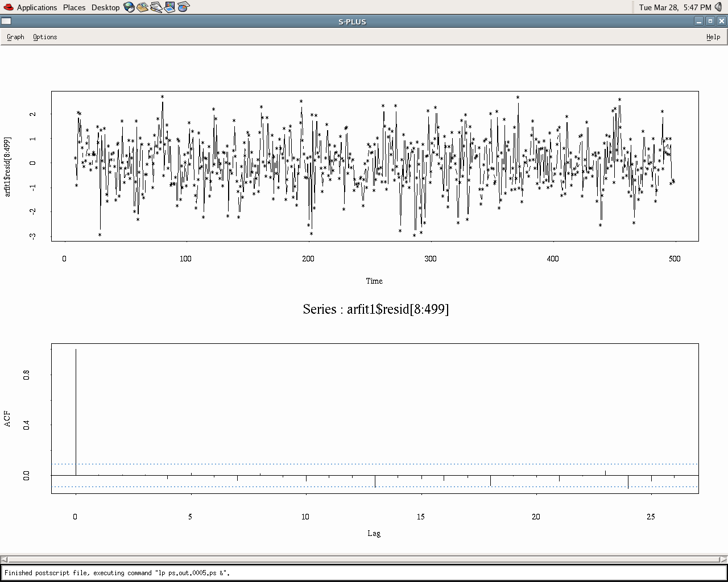Open the Places menu
728x582 pixels.
pyautogui.click(x=74, y=7)
